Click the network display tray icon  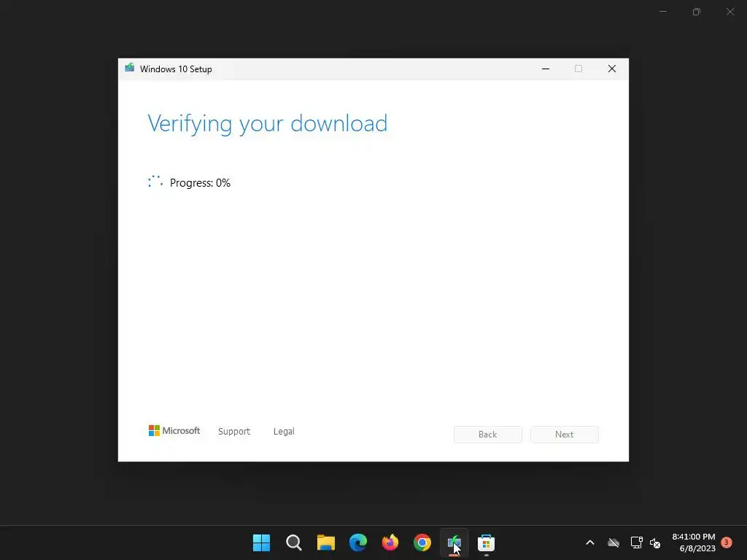(x=636, y=542)
